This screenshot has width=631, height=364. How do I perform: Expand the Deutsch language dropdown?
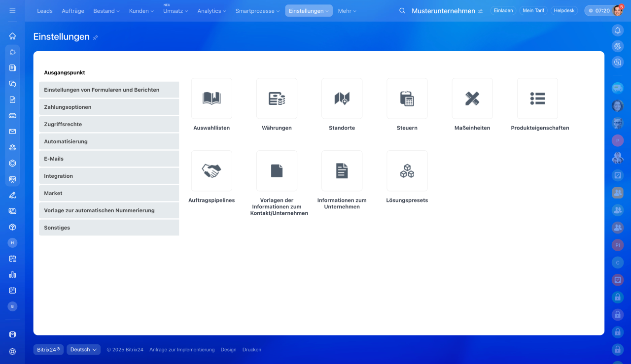tap(83, 350)
